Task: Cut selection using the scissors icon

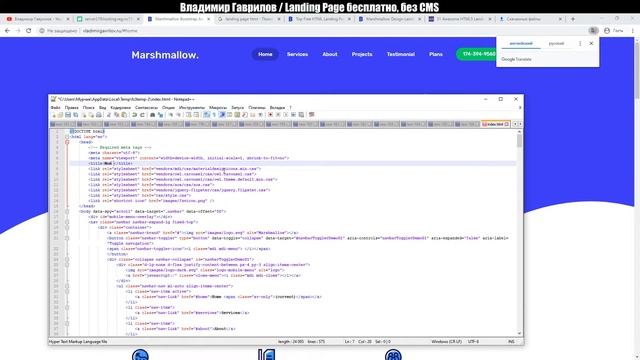Action: tap(109, 115)
